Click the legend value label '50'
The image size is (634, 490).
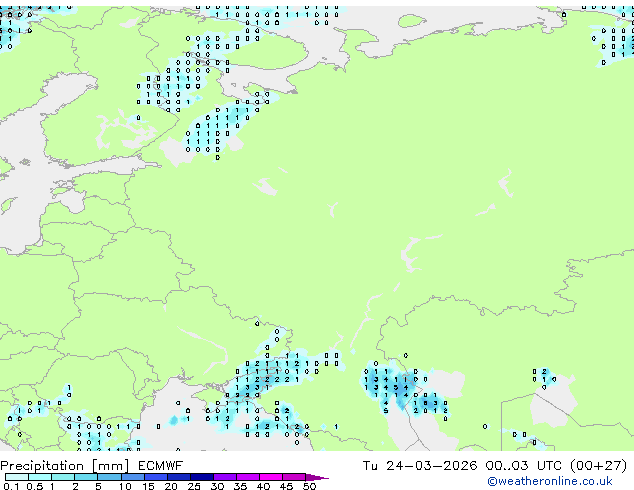click(309, 486)
